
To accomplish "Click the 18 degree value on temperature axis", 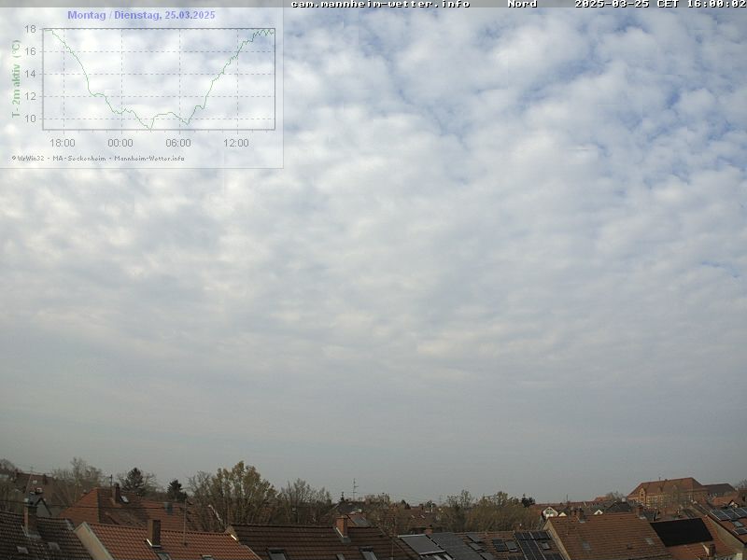I will point(30,29).
